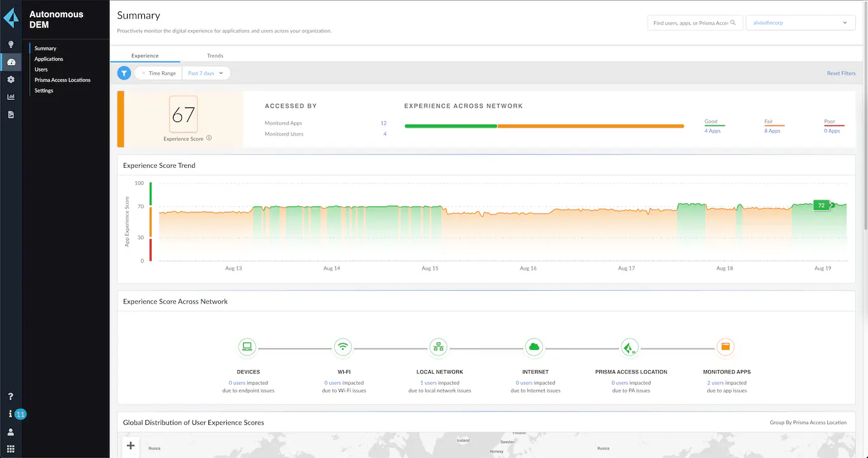Open the alvisofincorp tenant dropdown

point(799,23)
